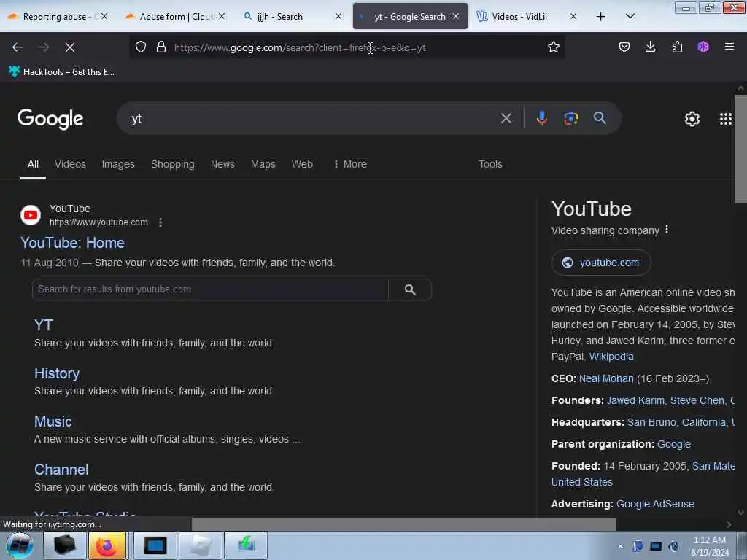Viewport: 747px width, 560px height.
Task: Show hidden system tray icons arrow
Action: [620, 546]
